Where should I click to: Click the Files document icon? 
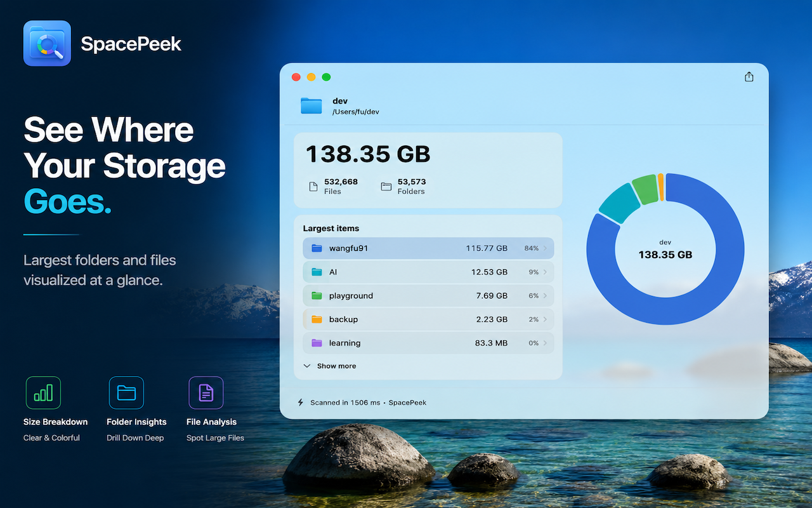tap(313, 187)
